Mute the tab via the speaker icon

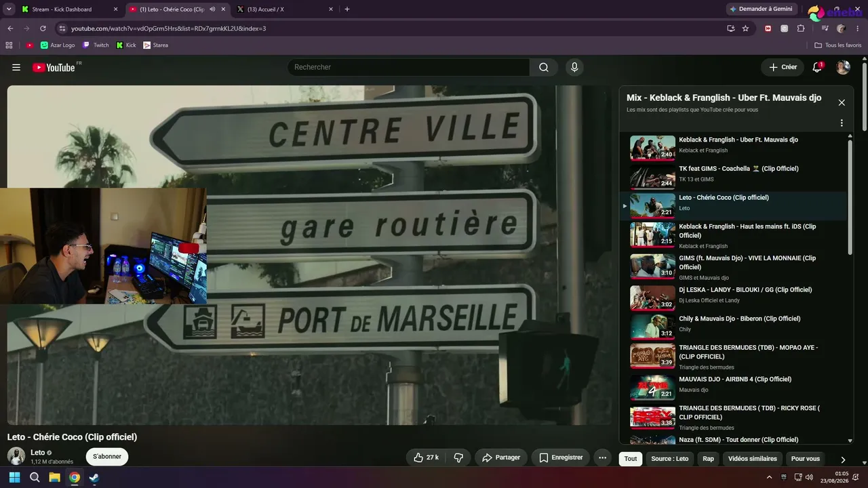coord(212,9)
